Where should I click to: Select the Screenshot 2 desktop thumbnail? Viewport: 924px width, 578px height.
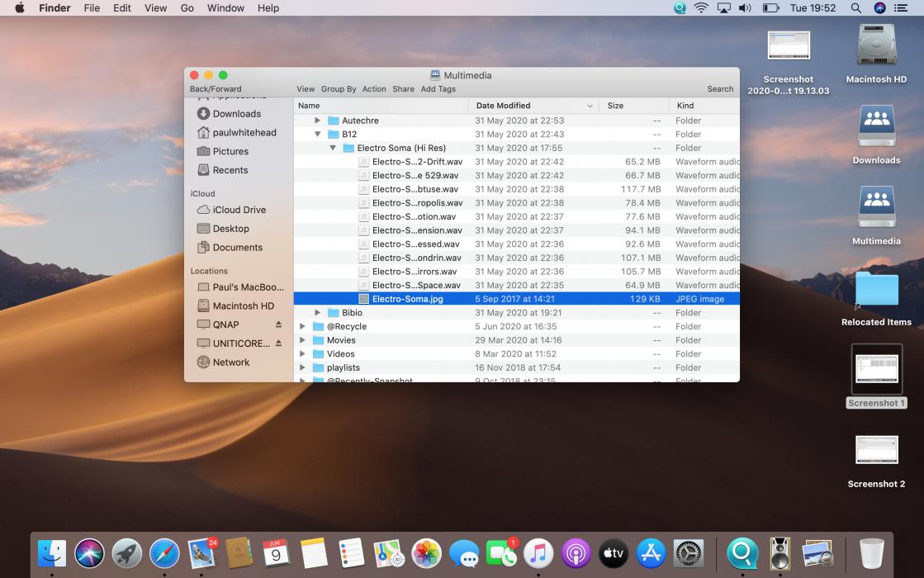coord(876,451)
